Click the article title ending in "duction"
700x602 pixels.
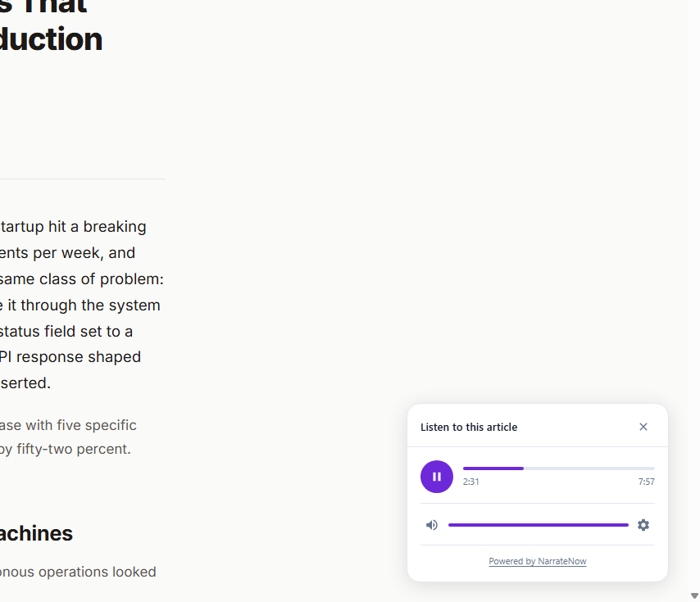pyautogui.click(x=51, y=39)
